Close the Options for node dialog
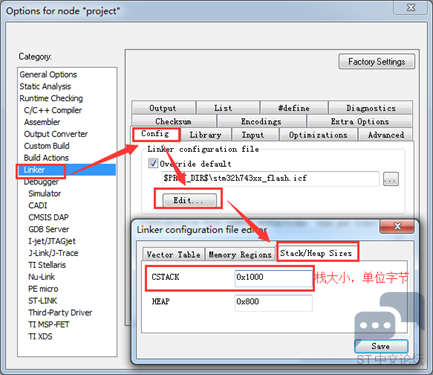 click(411, 7)
